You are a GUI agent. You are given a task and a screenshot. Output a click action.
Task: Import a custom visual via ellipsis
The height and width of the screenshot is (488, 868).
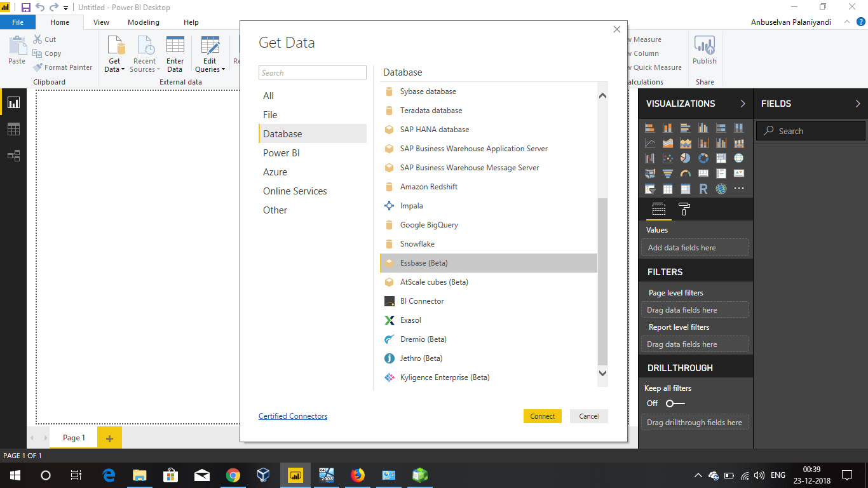738,189
